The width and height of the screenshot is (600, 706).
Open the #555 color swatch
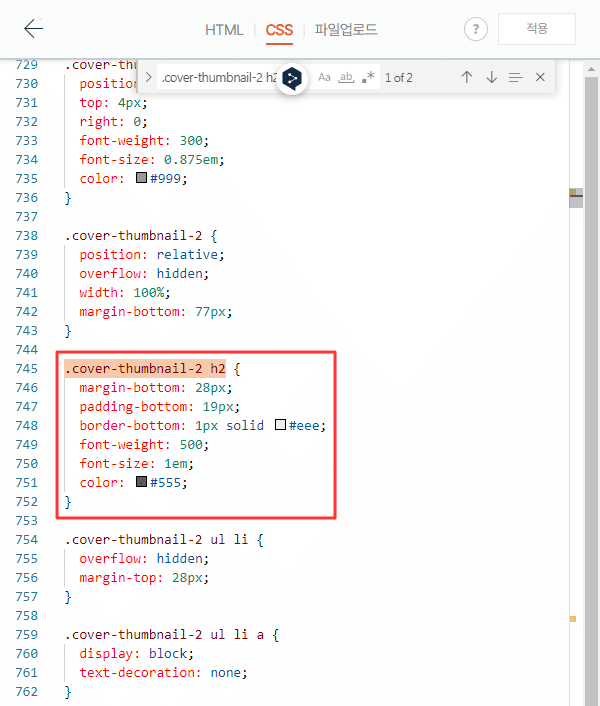141,481
